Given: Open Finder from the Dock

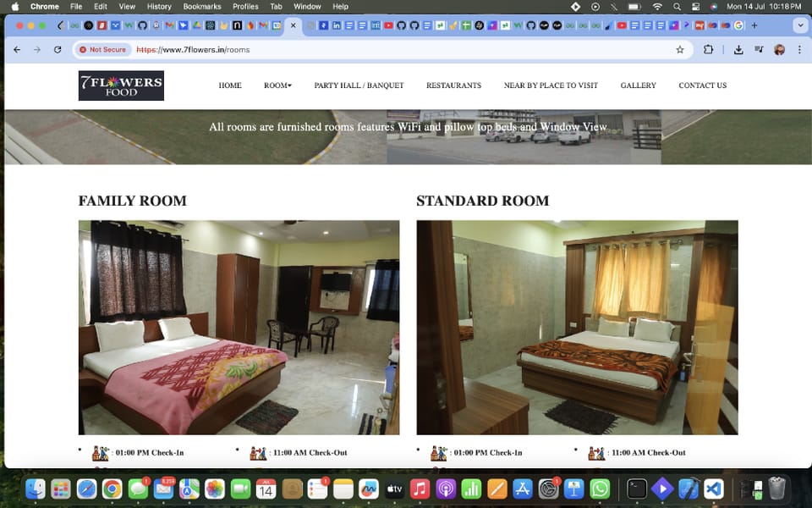Looking at the screenshot, I should click(36, 489).
